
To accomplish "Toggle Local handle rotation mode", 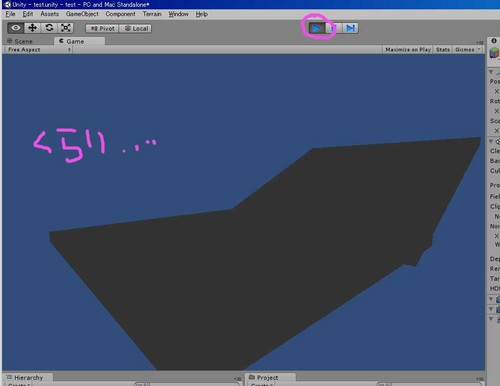I will [136, 29].
